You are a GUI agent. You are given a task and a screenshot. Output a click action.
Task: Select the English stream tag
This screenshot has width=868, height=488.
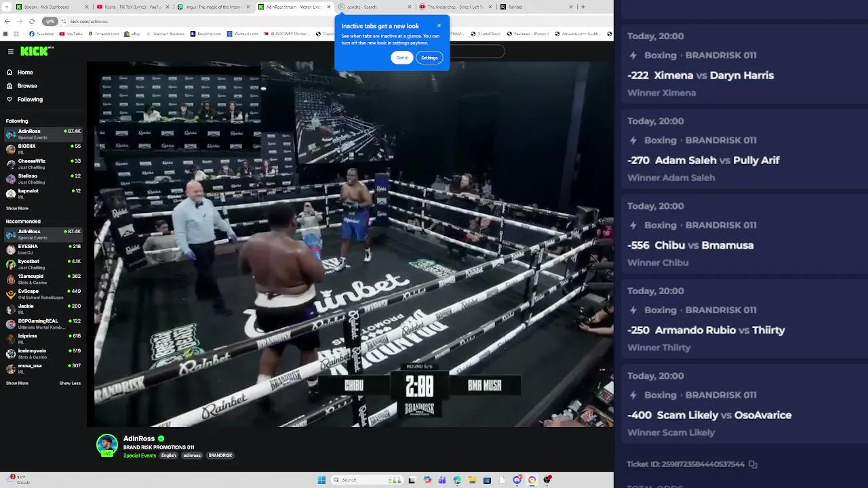pyautogui.click(x=169, y=455)
